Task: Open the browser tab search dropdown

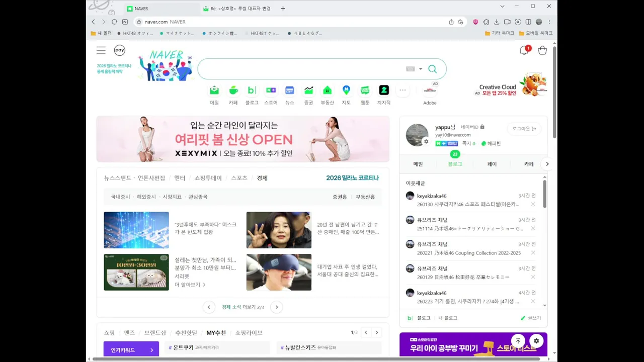Action: 502,7
